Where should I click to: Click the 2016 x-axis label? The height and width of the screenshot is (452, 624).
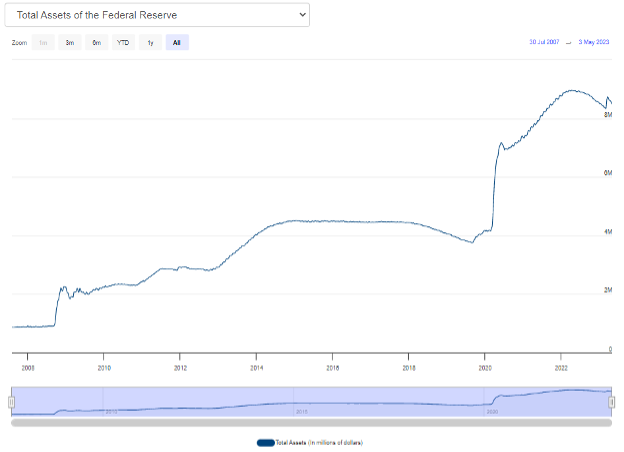click(333, 368)
